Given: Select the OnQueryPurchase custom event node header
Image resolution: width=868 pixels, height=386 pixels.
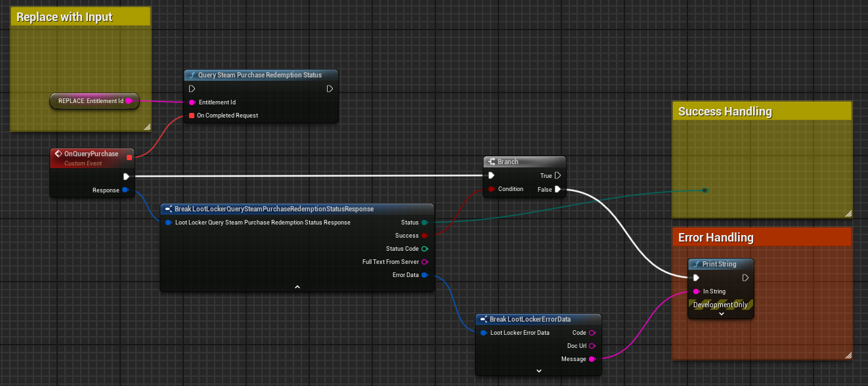Looking at the screenshot, I should point(91,154).
